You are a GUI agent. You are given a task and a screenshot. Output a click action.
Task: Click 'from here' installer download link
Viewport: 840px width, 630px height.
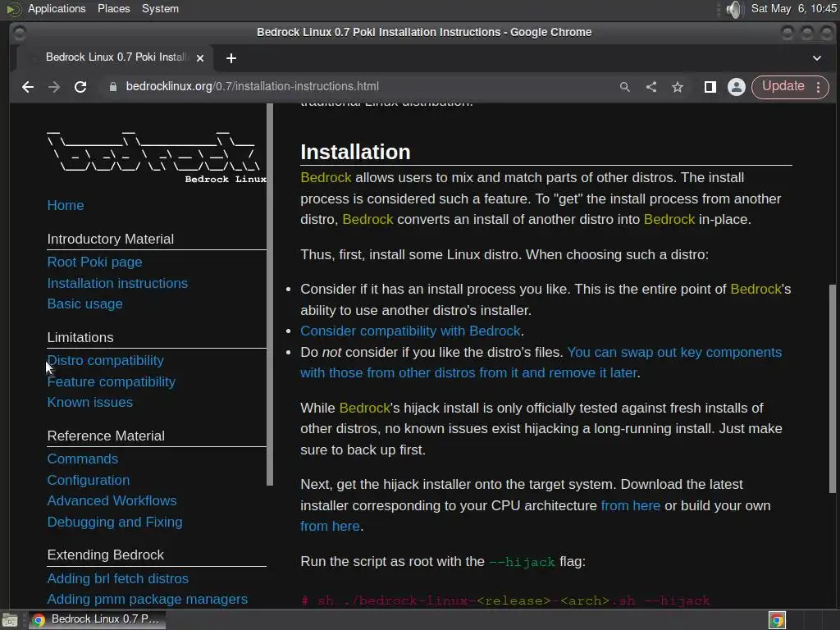(x=631, y=505)
